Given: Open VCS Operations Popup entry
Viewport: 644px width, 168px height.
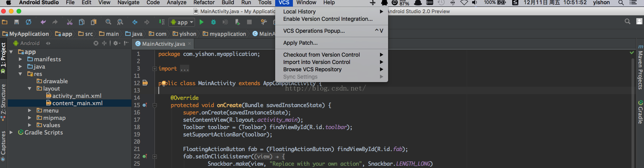Looking at the screenshot, I should tap(331, 31).
